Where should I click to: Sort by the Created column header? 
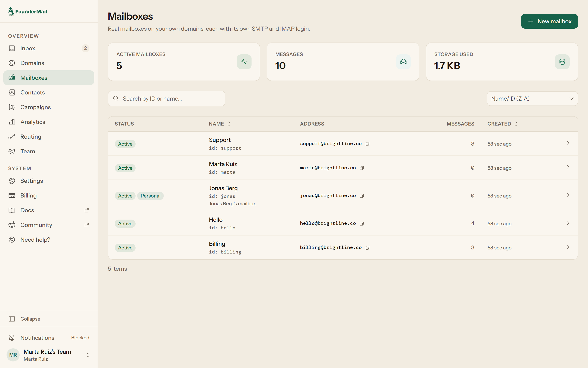point(502,124)
